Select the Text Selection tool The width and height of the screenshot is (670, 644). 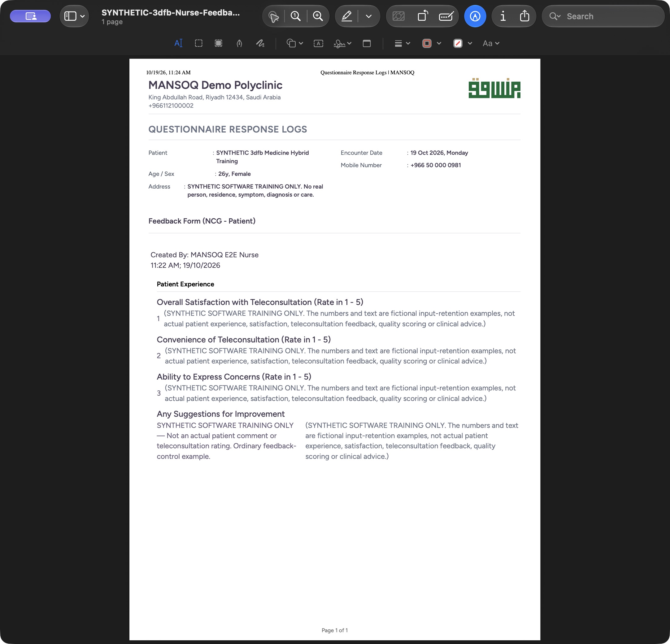(178, 43)
